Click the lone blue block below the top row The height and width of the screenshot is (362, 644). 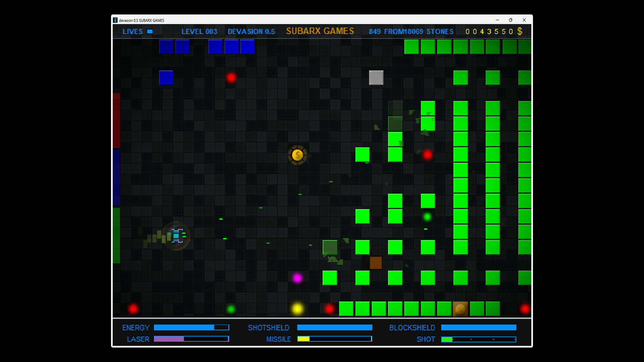coord(166,77)
